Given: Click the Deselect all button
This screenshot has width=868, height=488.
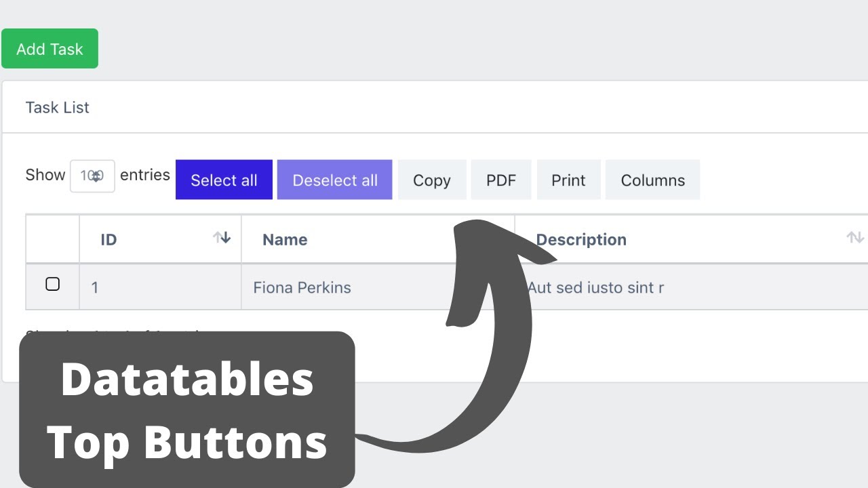Looking at the screenshot, I should 334,180.
